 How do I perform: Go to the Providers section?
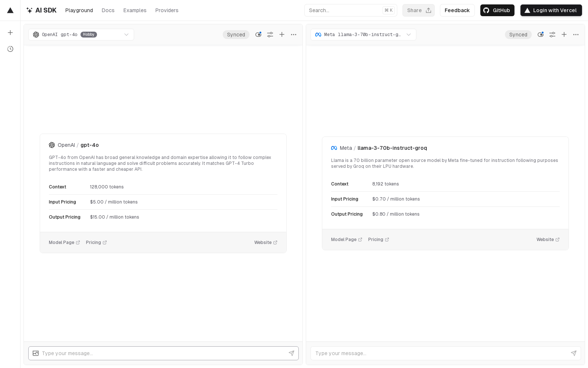coord(167,10)
